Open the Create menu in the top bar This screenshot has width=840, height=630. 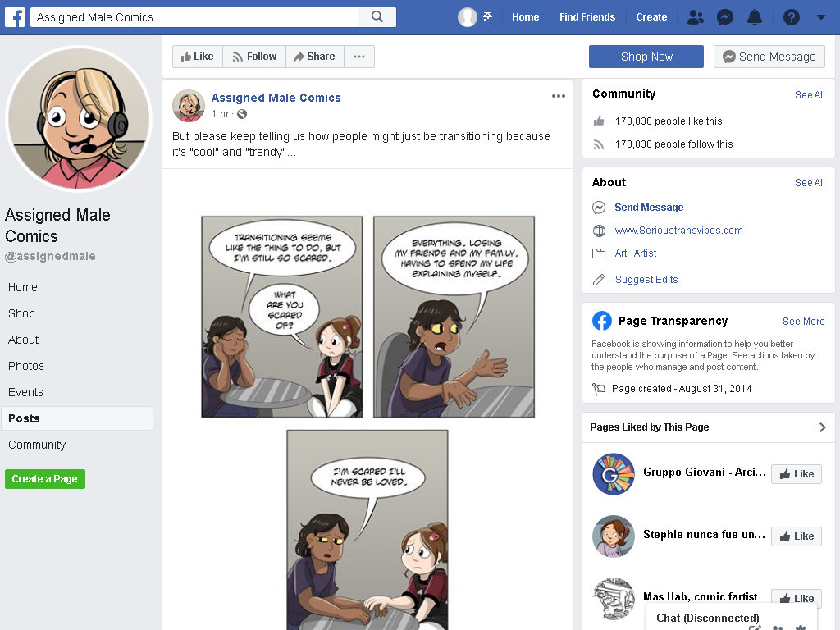(x=651, y=17)
